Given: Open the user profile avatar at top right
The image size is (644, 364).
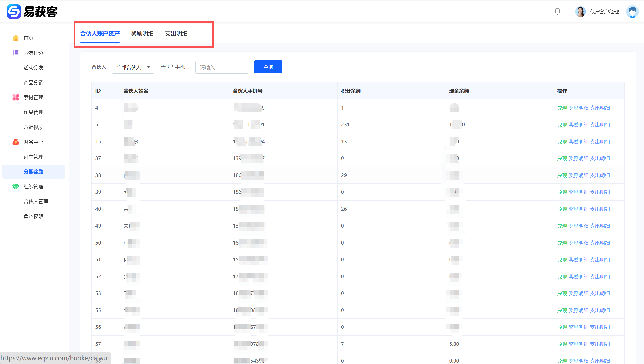Looking at the screenshot, I should coord(632,12).
